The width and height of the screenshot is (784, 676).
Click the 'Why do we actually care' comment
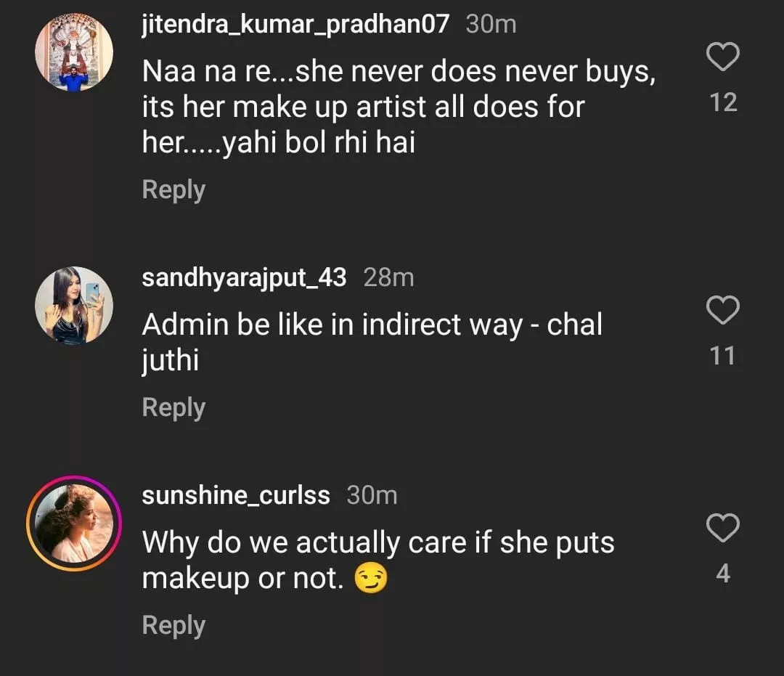point(377,560)
